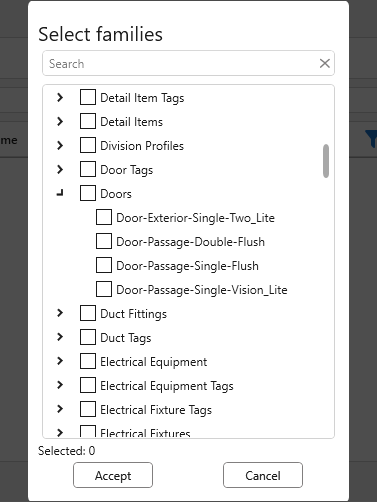Click the Cancel button
Viewport: 377px width, 502px height.
click(263, 475)
